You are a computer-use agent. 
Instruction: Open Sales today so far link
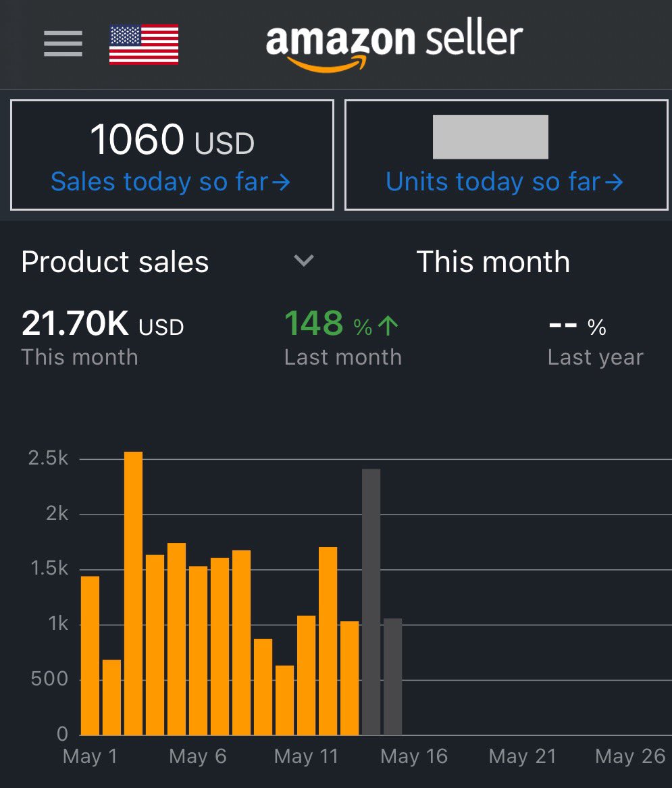(x=170, y=182)
